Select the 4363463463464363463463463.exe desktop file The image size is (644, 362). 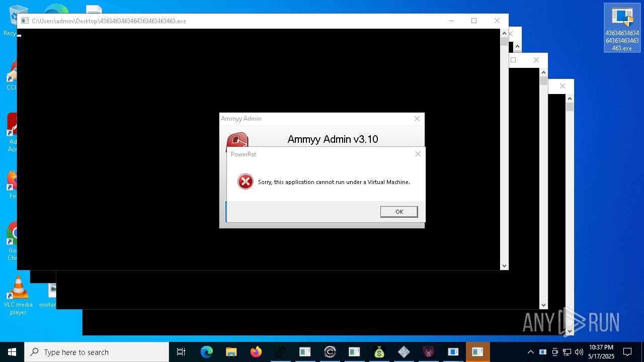tap(622, 28)
